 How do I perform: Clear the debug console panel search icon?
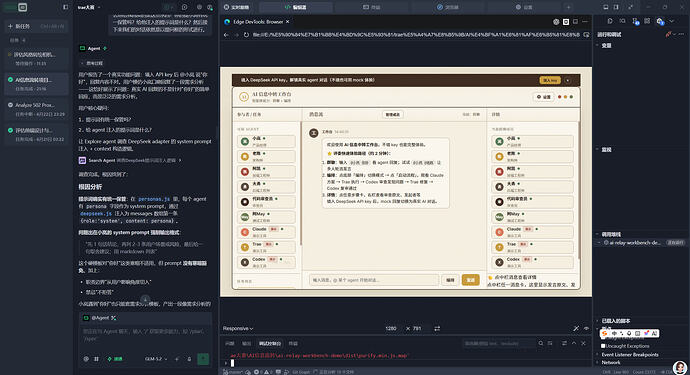(x=540, y=343)
